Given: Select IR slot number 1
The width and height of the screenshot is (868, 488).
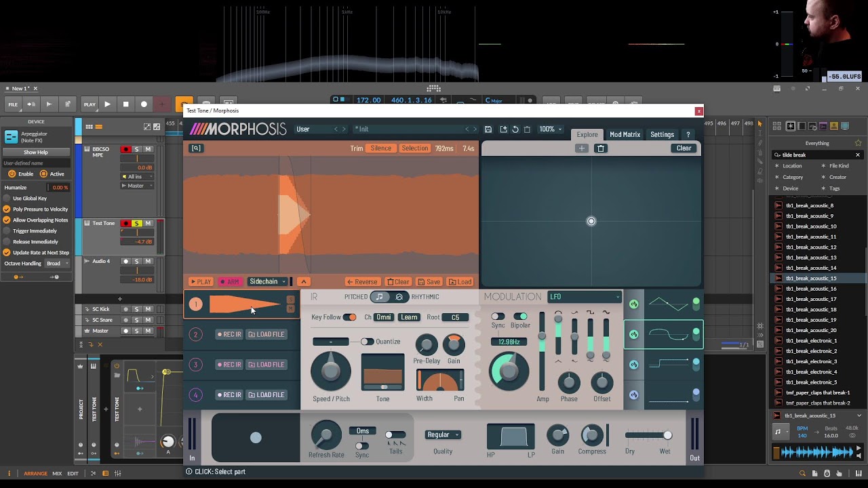Looking at the screenshot, I should pyautogui.click(x=195, y=304).
